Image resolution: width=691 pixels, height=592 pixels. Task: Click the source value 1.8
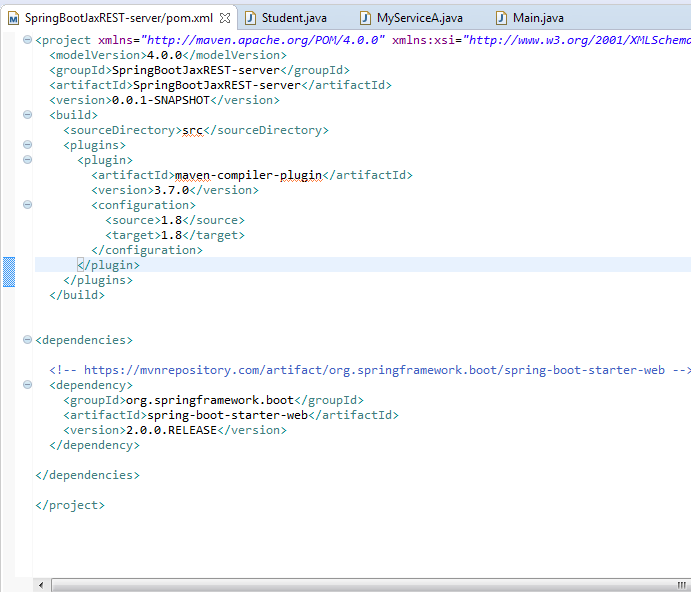[x=171, y=220]
